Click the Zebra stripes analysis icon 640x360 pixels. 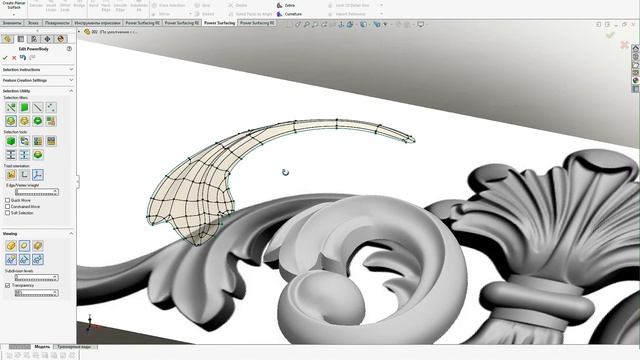pyautogui.click(x=280, y=5)
